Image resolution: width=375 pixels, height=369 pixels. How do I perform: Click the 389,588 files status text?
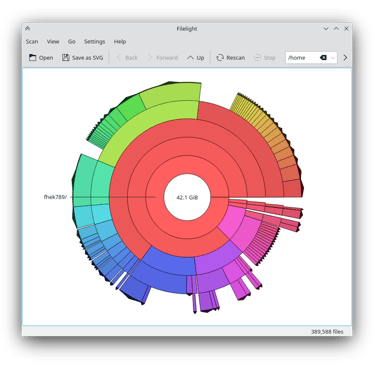[327, 332]
